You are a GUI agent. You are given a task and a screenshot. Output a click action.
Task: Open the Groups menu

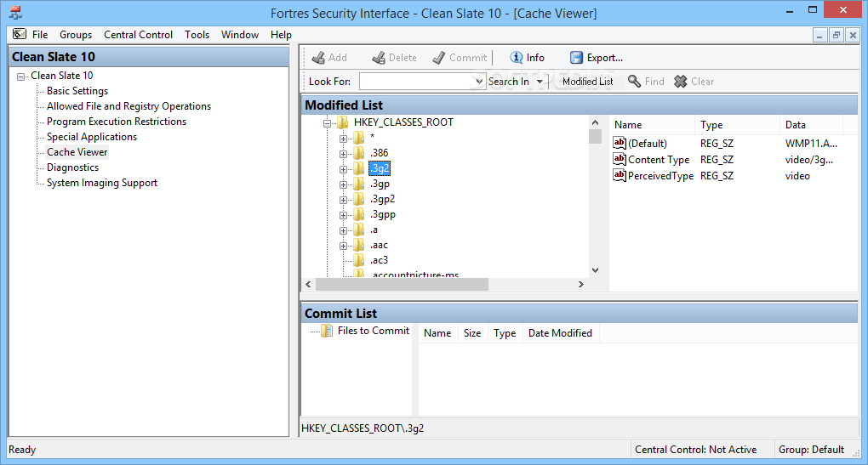tap(76, 34)
